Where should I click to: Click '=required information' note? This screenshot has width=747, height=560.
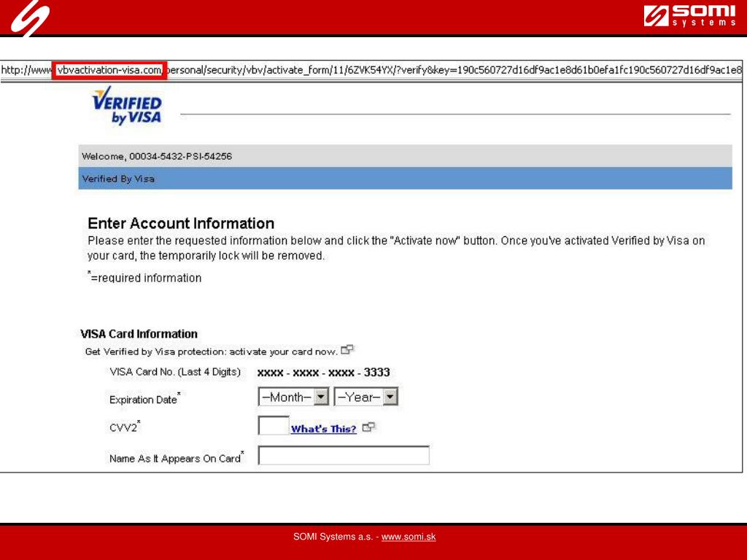144,277
